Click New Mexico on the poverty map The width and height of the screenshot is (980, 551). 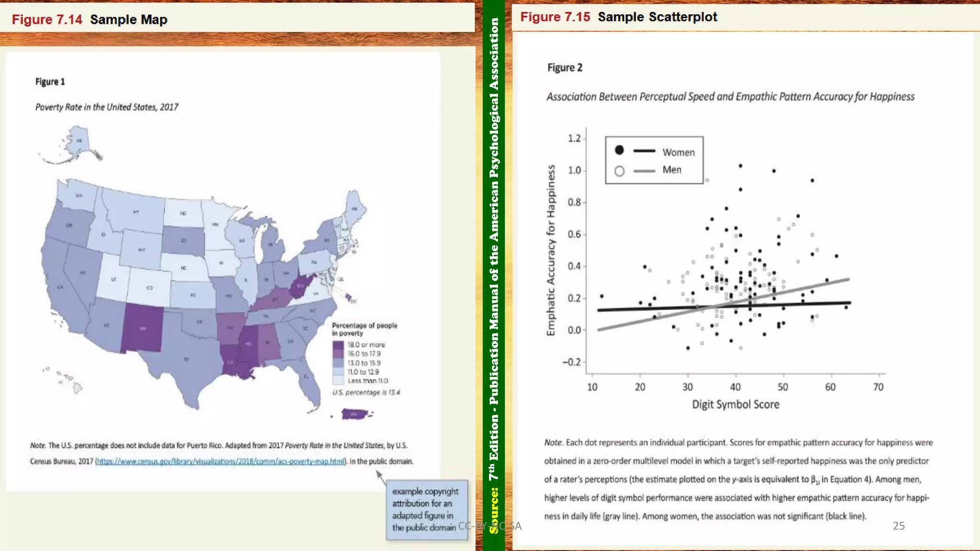[142, 328]
